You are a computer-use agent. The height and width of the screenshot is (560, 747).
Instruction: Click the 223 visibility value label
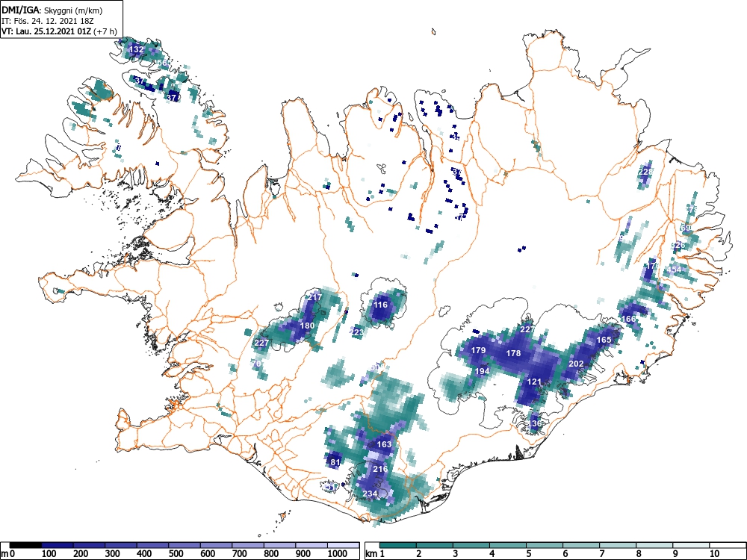pyautogui.click(x=357, y=332)
